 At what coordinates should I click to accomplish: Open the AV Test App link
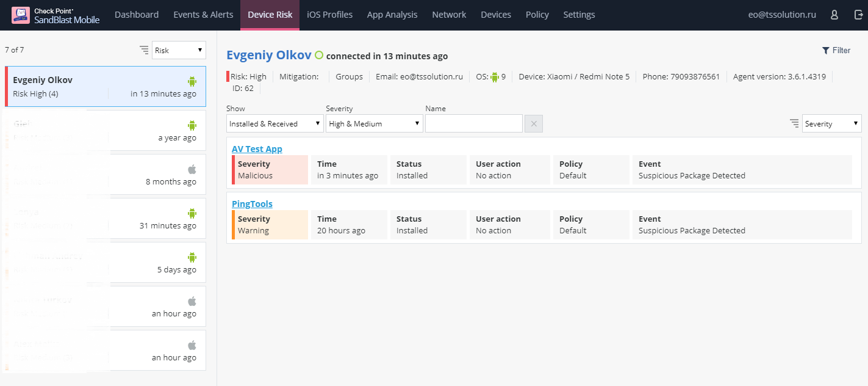click(257, 149)
